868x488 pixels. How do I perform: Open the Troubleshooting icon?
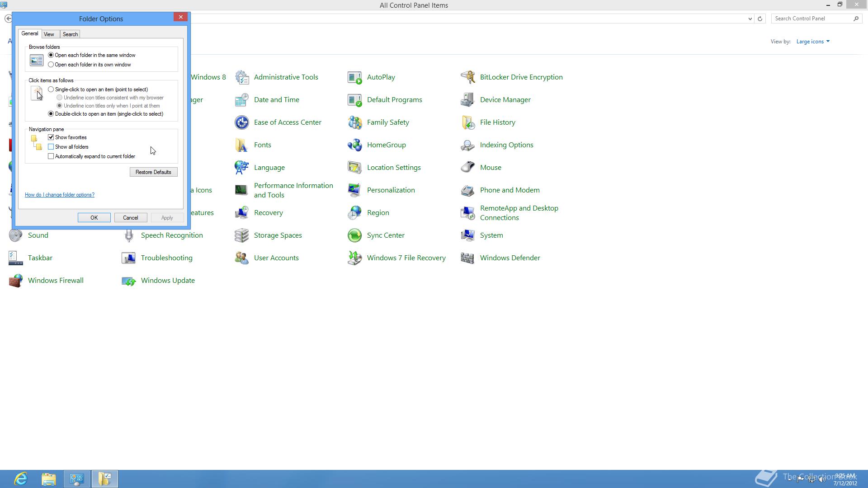pyautogui.click(x=129, y=258)
